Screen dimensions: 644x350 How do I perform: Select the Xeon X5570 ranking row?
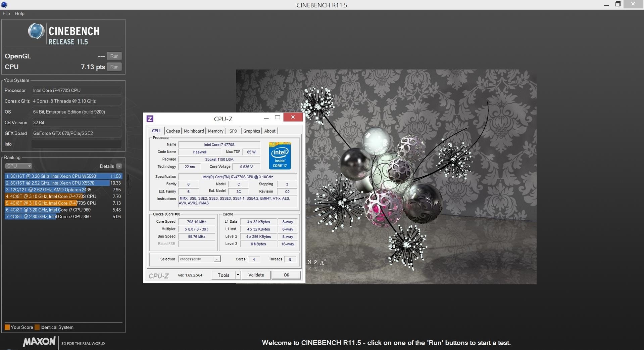(x=63, y=183)
